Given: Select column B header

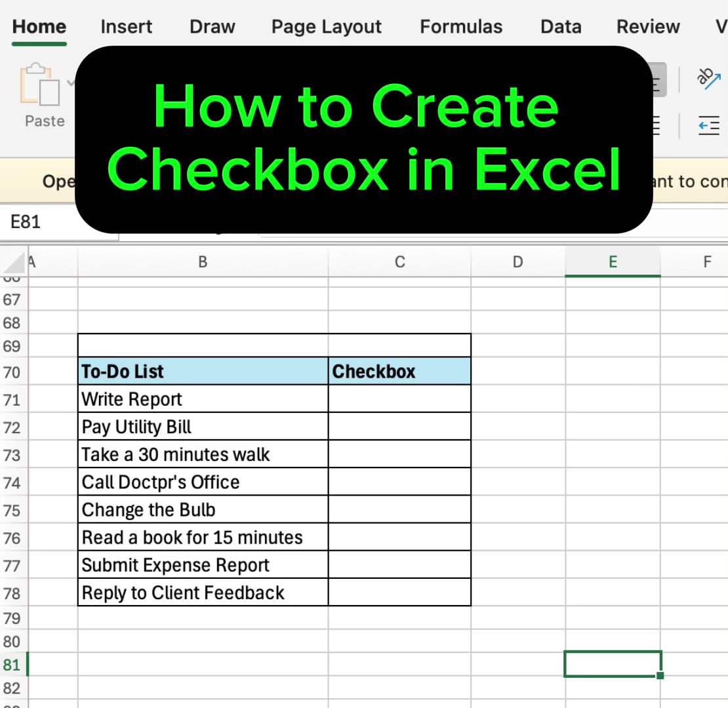Looking at the screenshot, I should point(203,262).
